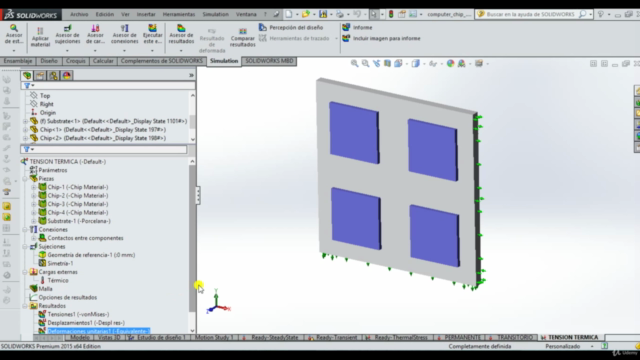Run the study with Ejecutar este estudio
640x360 pixels.
tap(152, 34)
